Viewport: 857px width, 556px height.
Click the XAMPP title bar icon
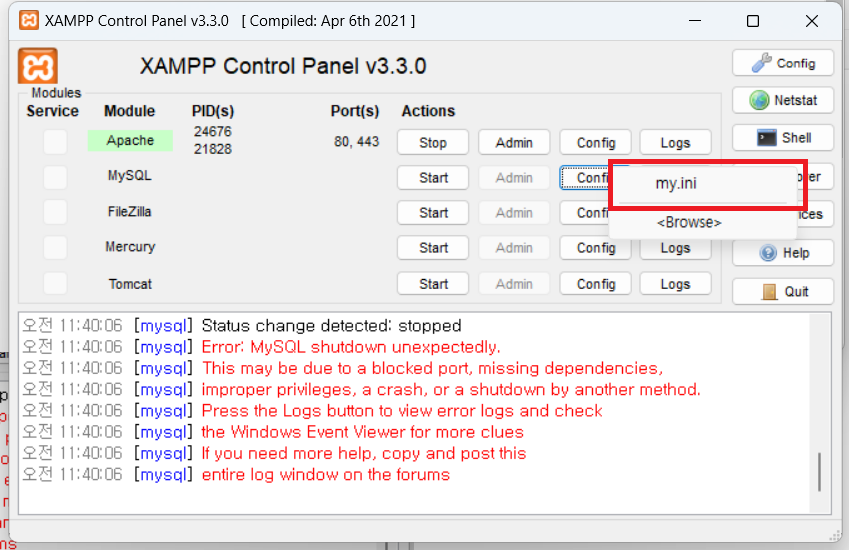28,21
